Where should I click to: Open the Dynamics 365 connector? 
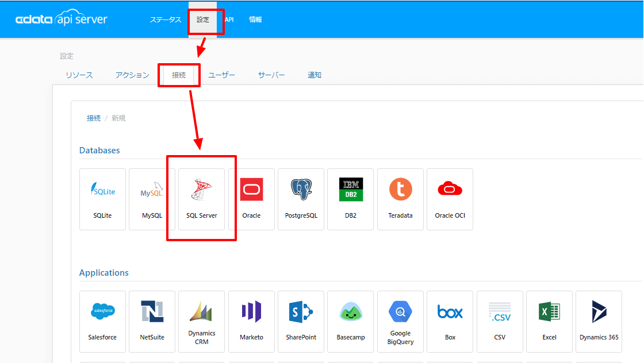click(599, 322)
